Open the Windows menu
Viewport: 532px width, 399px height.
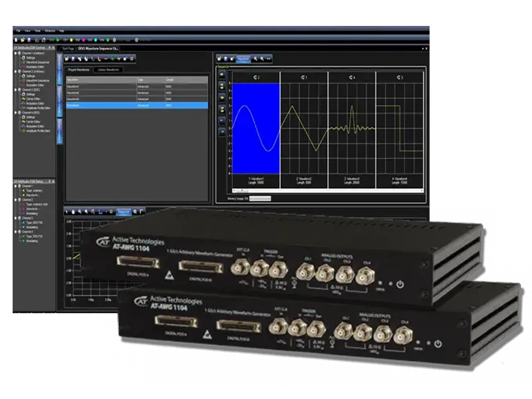(x=50, y=31)
